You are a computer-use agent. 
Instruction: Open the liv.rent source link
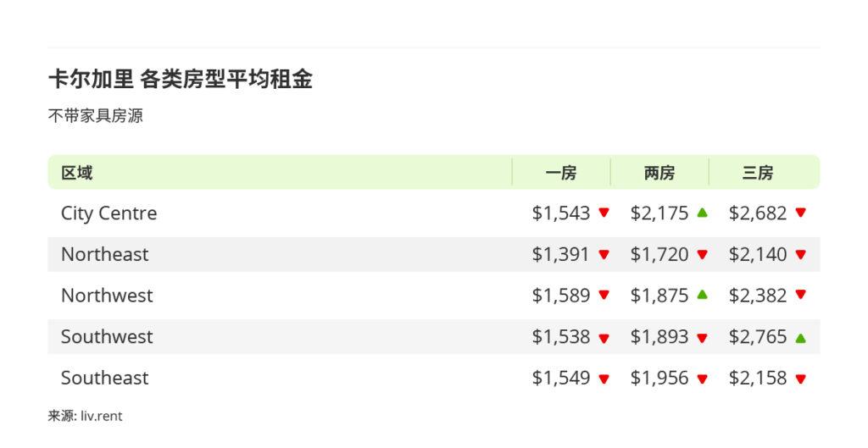102,416
